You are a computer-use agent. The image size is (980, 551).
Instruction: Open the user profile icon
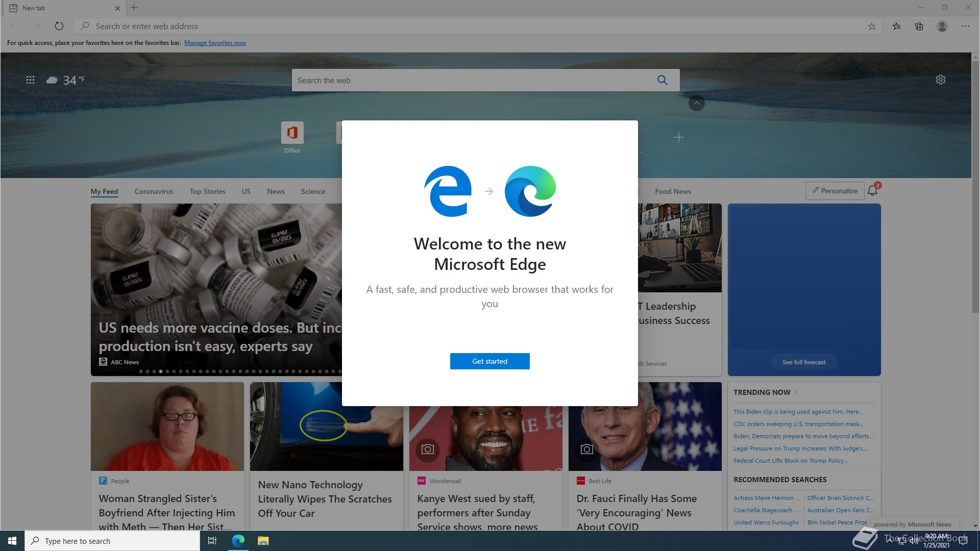click(x=942, y=26)
